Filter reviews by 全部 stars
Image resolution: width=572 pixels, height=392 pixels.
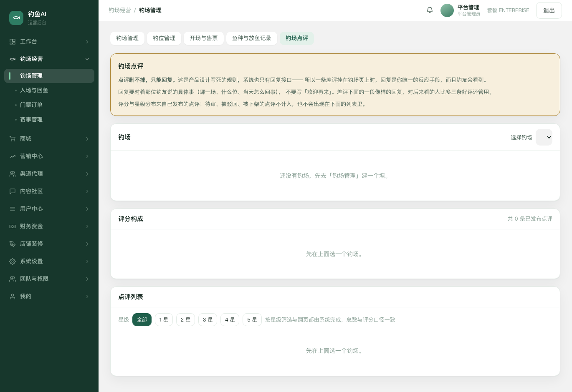pos(142,320)
